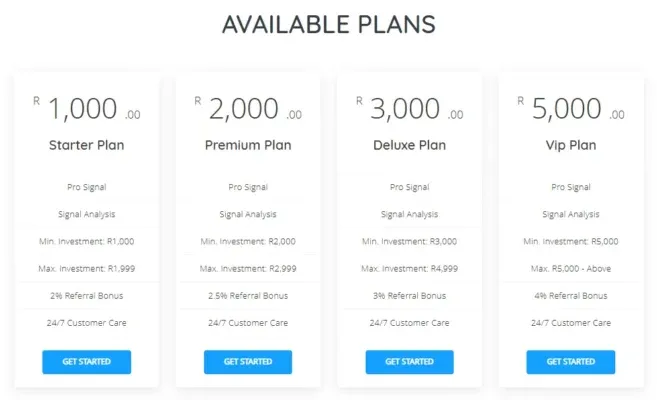Screen dimensions: 657x400
Task: Click the 4% Referral Bonus row
Action: (x=571, y=295)
